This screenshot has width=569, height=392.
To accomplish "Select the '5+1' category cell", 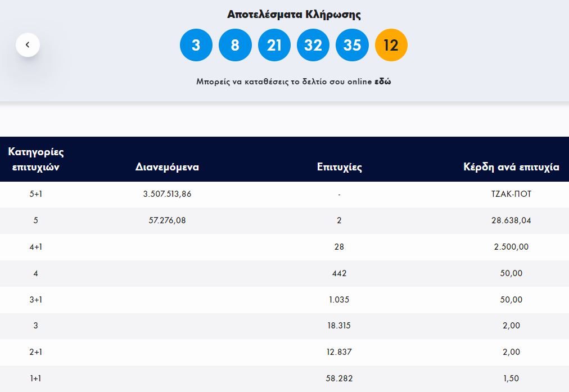I will (x=35, y=194).
